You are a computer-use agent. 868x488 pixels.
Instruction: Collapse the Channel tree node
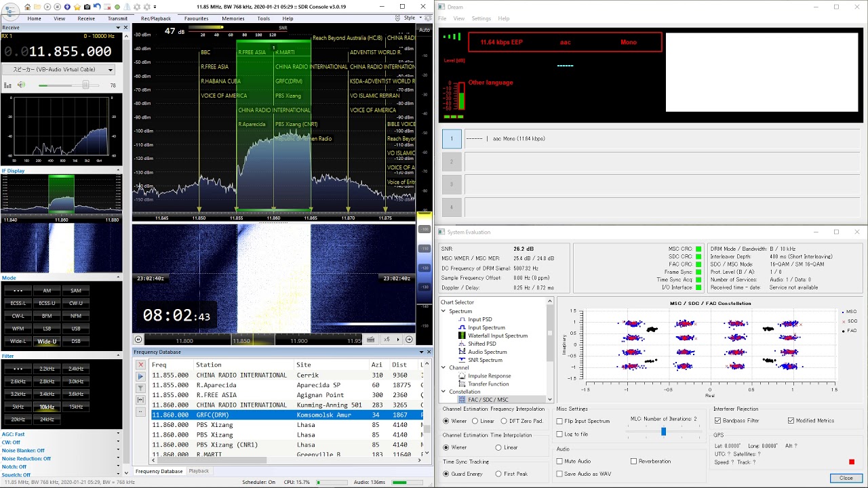[x=444, y=367]
